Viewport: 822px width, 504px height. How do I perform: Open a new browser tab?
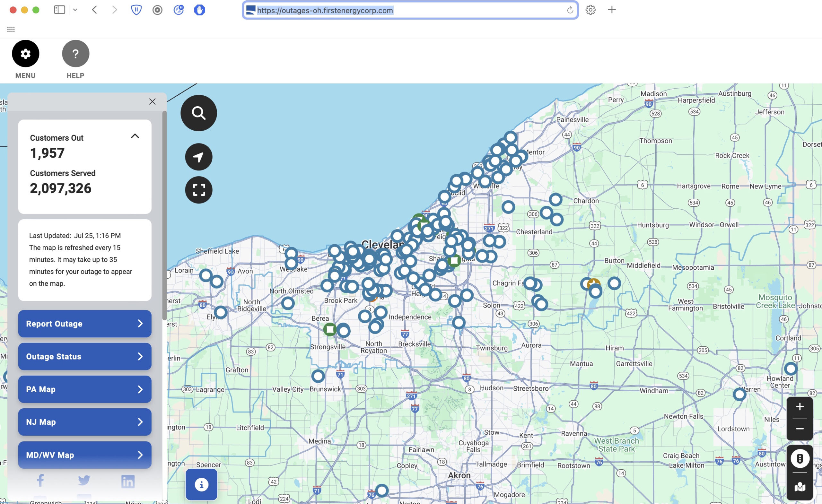pyautogui.click(x=611, y=10)
